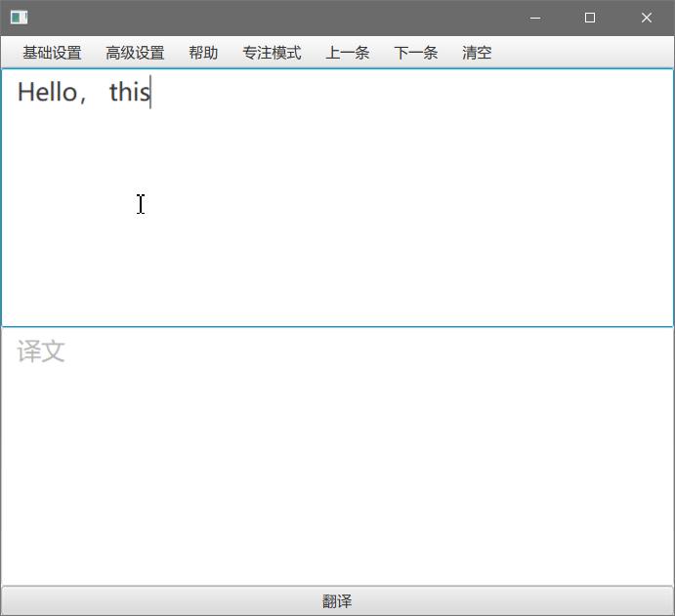Image resolution: width=675 pixels, height=616 pixels.
Task: Toggle 专注模式 in the menu bar
Action: click(x=272, y=53)
